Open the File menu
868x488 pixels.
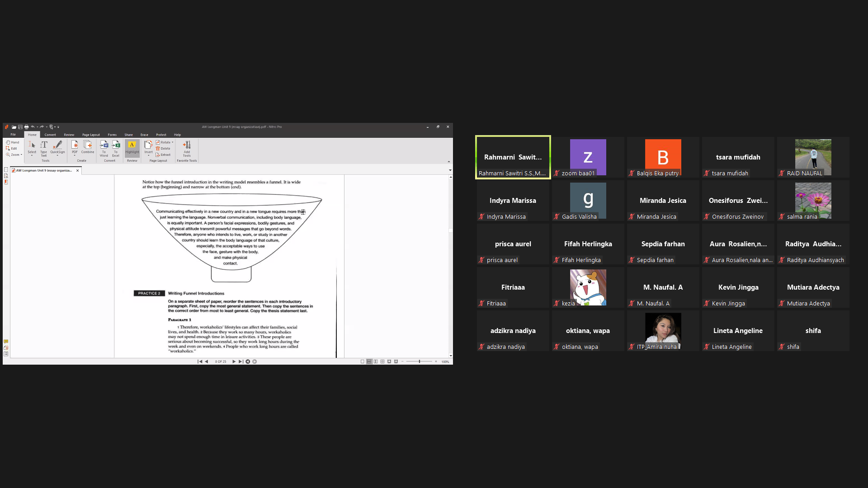pyautogui.click(x=13, y=135)
